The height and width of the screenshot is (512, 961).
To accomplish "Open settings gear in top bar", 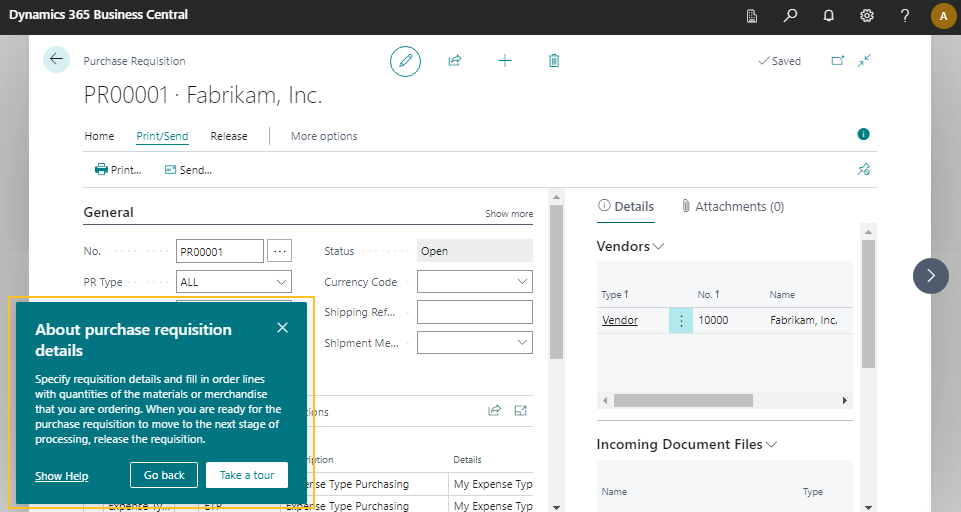I will pyautogui.click(x=866, y=16).
